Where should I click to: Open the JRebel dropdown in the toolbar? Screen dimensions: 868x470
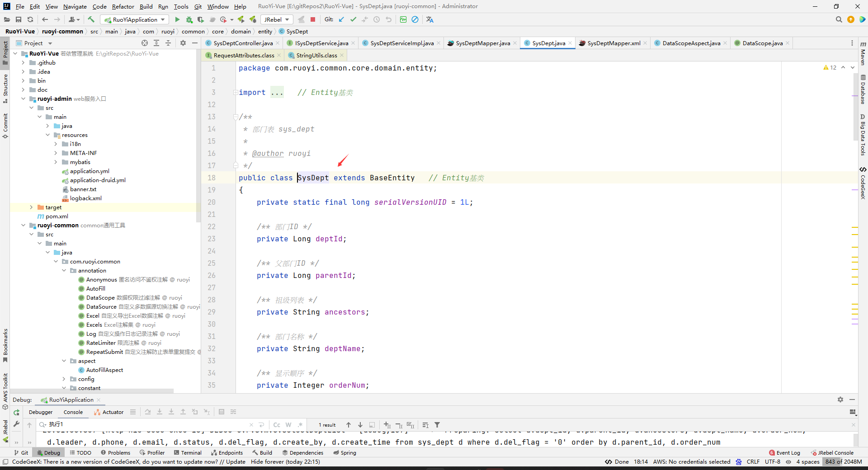coord(277,19)
